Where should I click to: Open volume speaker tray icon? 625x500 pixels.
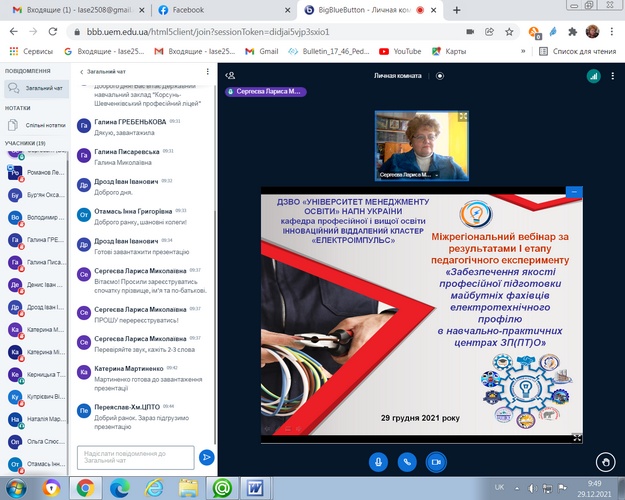[x=532, y=488]
